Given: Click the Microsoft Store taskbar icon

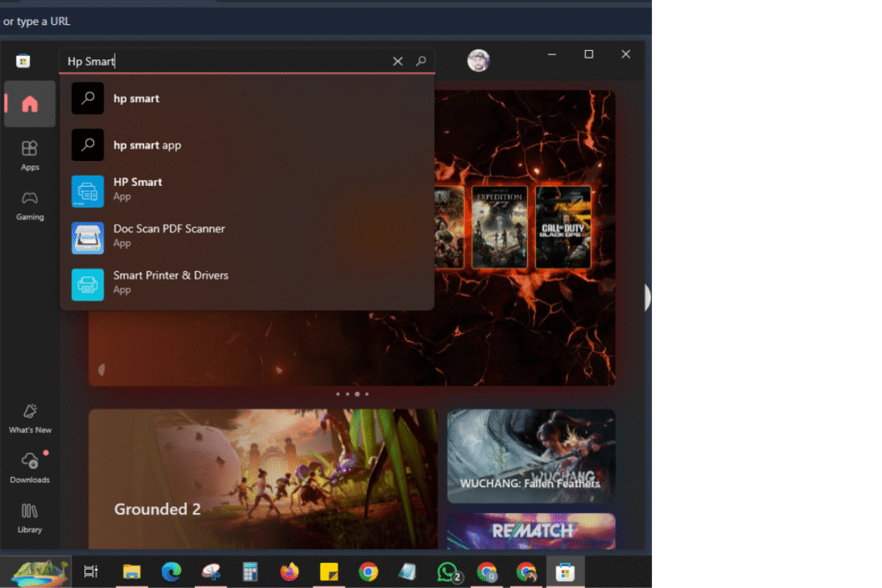Looking at the screenshot, I should pyautogui.click(x=565, y=572).
